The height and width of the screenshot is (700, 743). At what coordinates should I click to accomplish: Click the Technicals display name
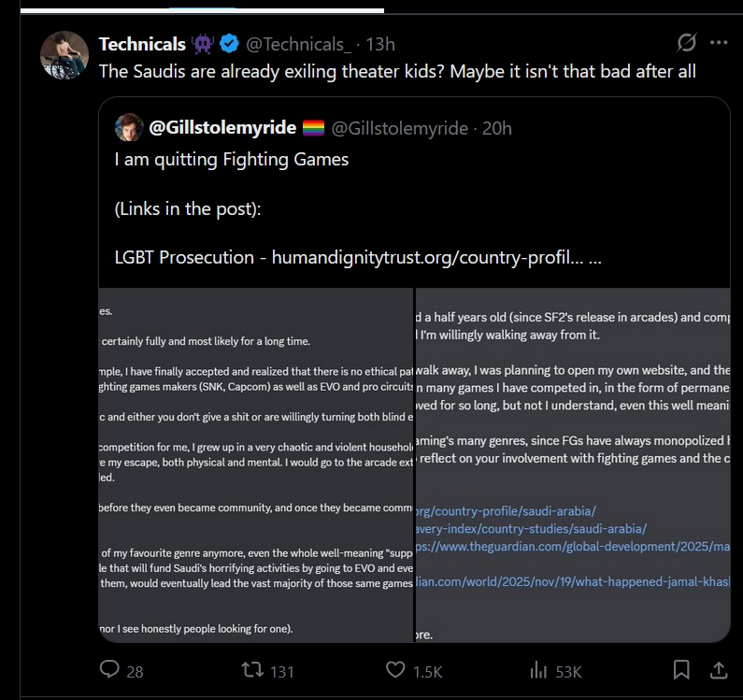(142, 44)
